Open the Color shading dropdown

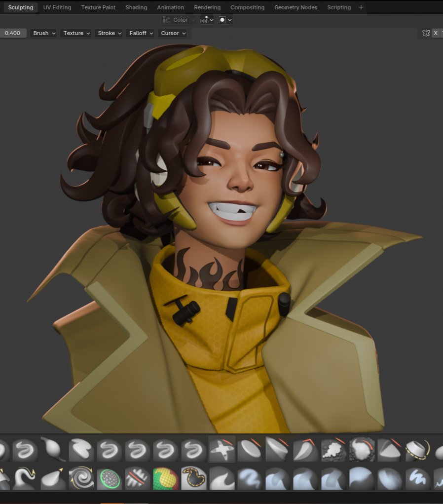[x=179, y=20]
